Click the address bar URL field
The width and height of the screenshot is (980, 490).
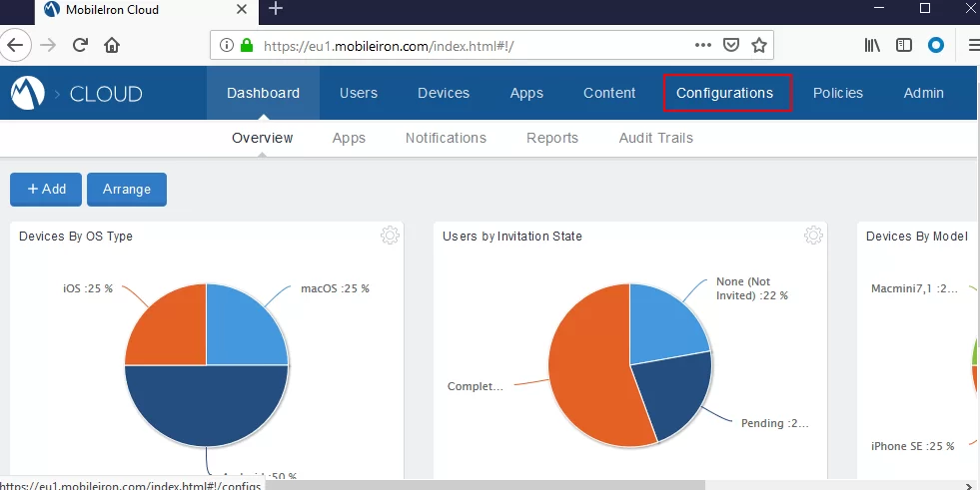click(x=470, y=45)
